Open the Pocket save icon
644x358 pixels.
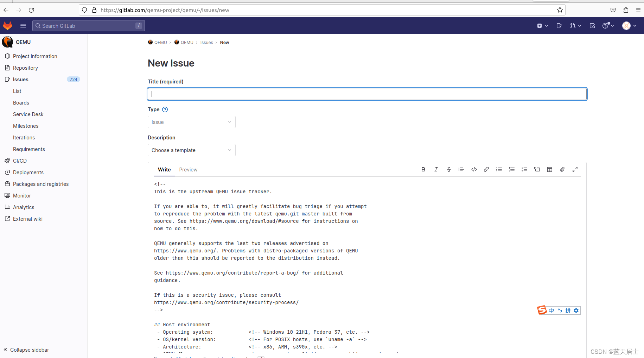[x=613, y=10]
